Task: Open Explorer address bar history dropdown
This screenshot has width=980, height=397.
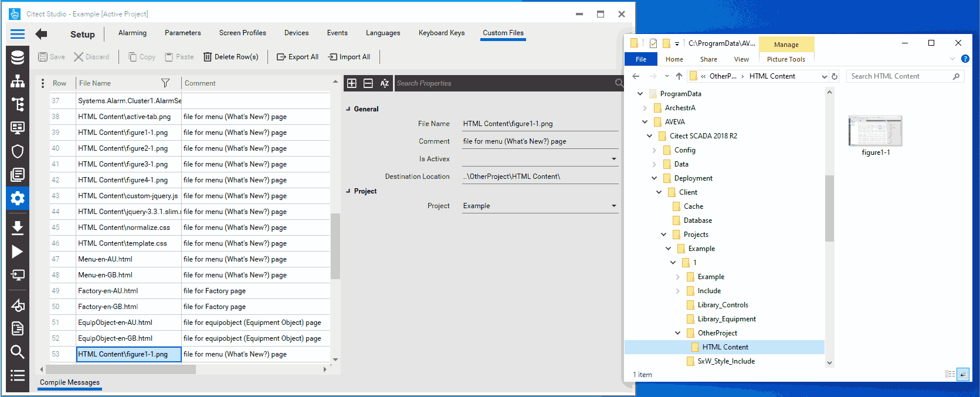Action: point(824,76)
